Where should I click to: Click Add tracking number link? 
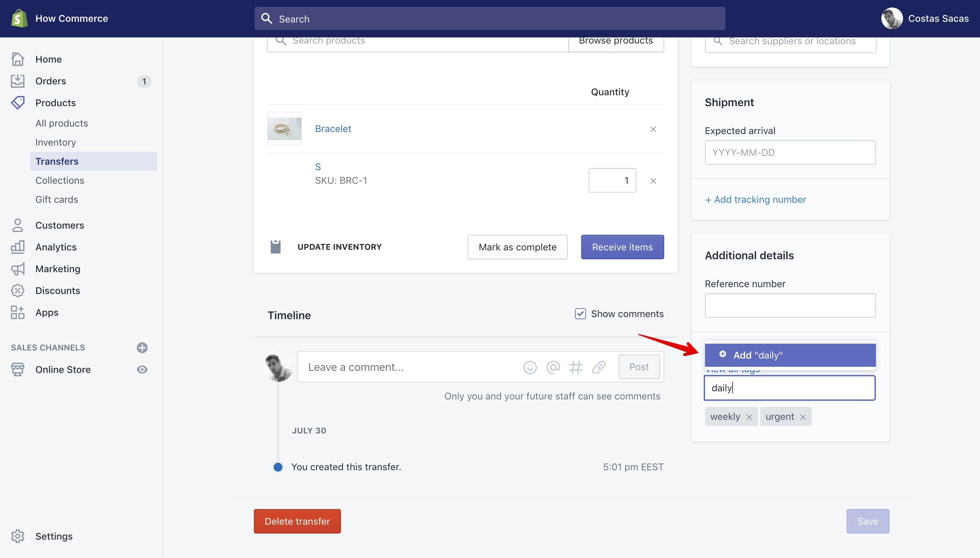755,200
